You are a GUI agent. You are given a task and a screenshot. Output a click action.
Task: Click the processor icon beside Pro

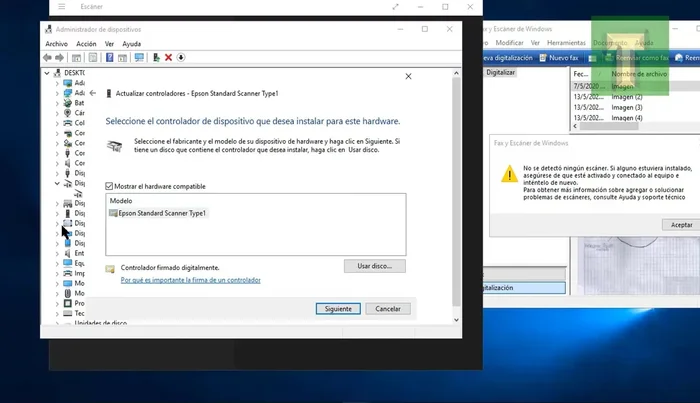tap(67, 303)
